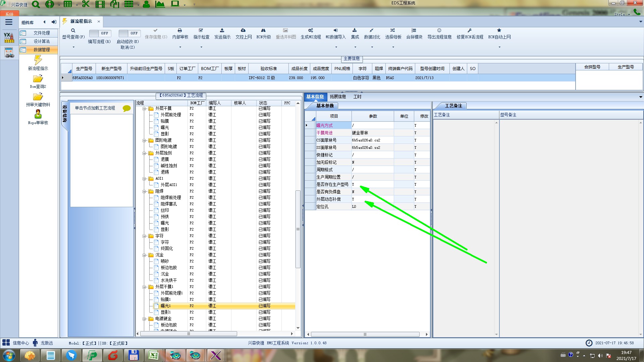Collapse the 外层蚀刻 folder node
The image size is (644, 362).
144,153
